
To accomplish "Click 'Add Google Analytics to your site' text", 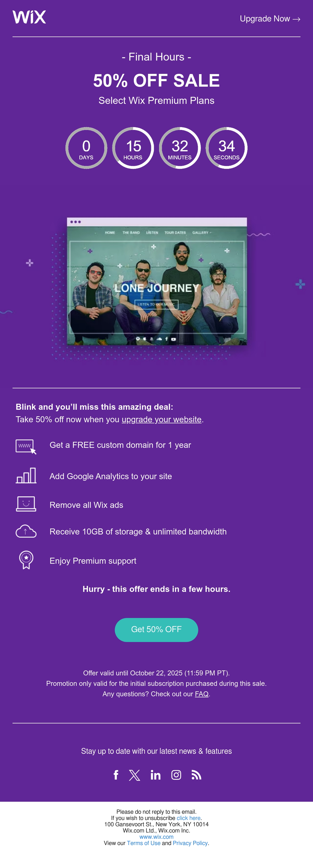I will 111,477.
